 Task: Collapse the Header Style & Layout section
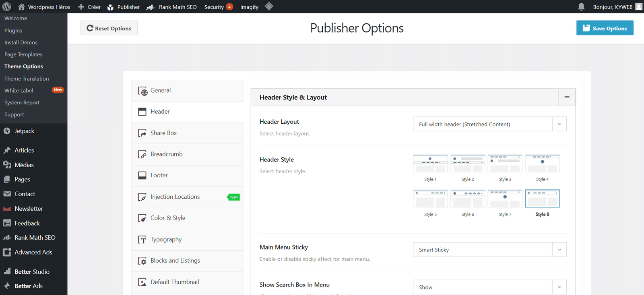coord(567,97)
